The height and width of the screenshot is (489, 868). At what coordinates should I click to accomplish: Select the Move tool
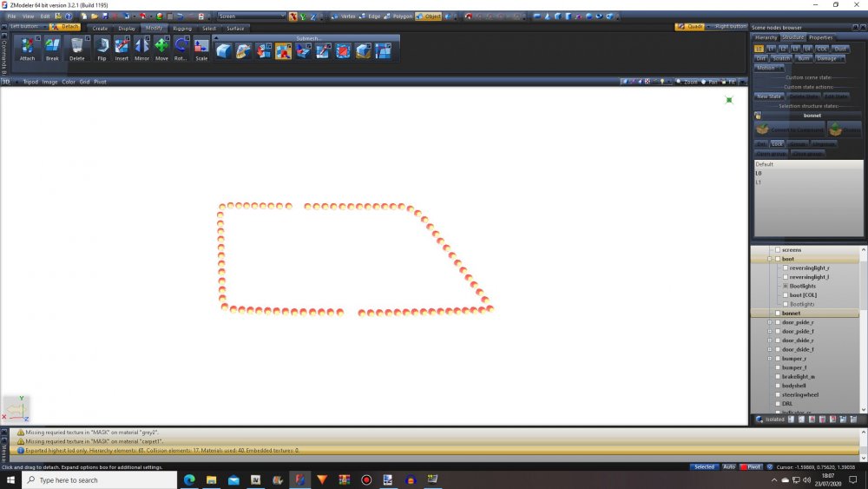click(x=161, y=49)
